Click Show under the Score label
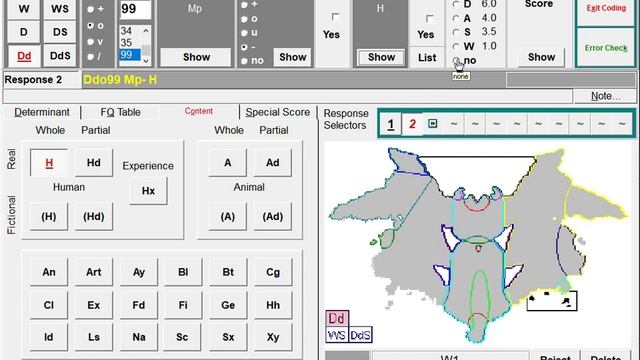The height and width of the screenshot is (360, 640). [x=541, y=57]
